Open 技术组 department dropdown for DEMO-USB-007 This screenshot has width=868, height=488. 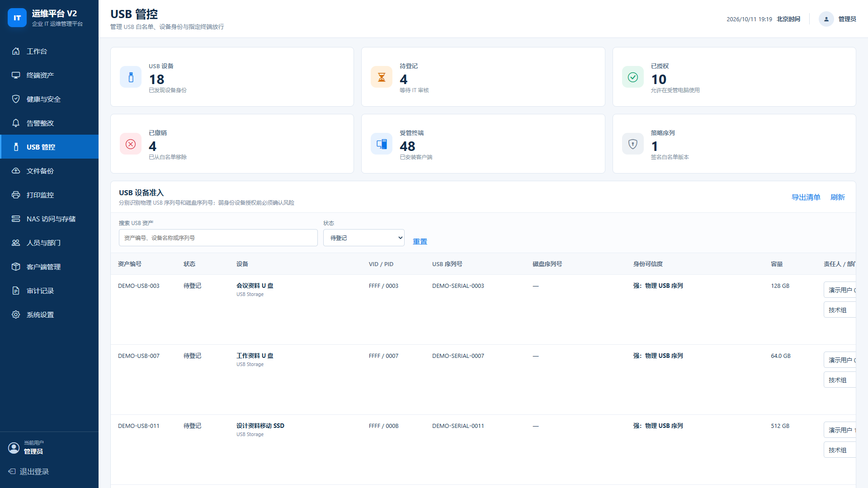click(840, 380)
